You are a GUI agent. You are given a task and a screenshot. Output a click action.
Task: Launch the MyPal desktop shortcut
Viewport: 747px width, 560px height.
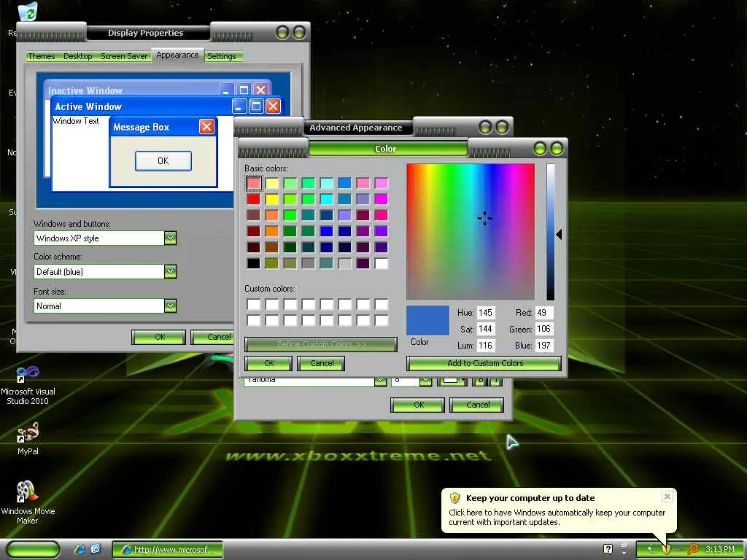(x=28, y=438)
